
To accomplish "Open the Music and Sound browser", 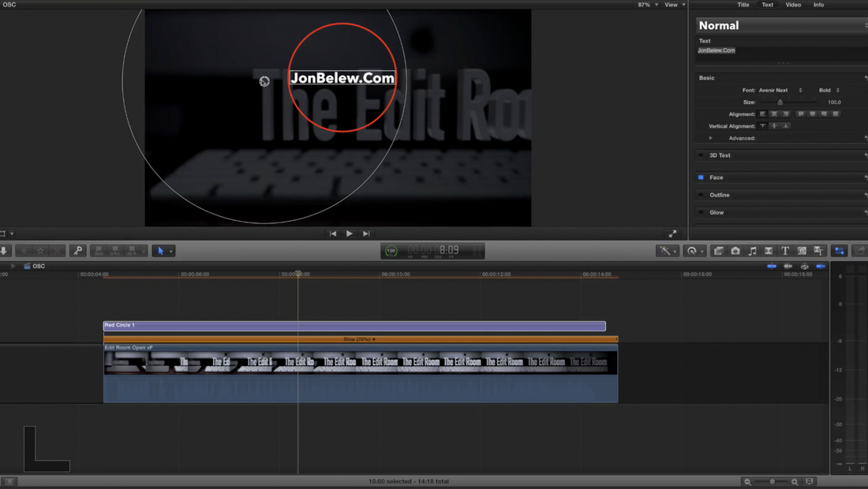I will click(x=753, y=250).
